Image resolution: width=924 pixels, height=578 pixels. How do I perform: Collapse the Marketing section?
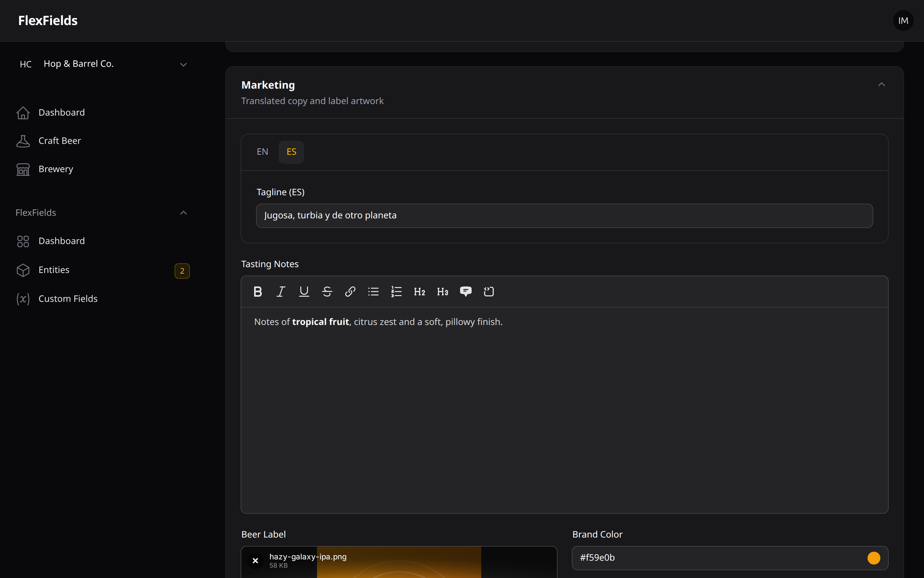click(x=881, y=85)
